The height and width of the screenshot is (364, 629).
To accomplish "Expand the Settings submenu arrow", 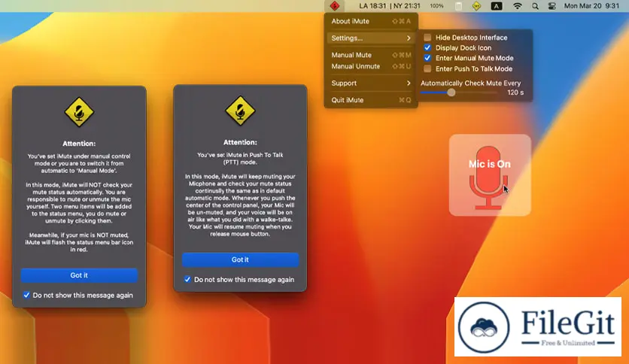I will (409, 38).
